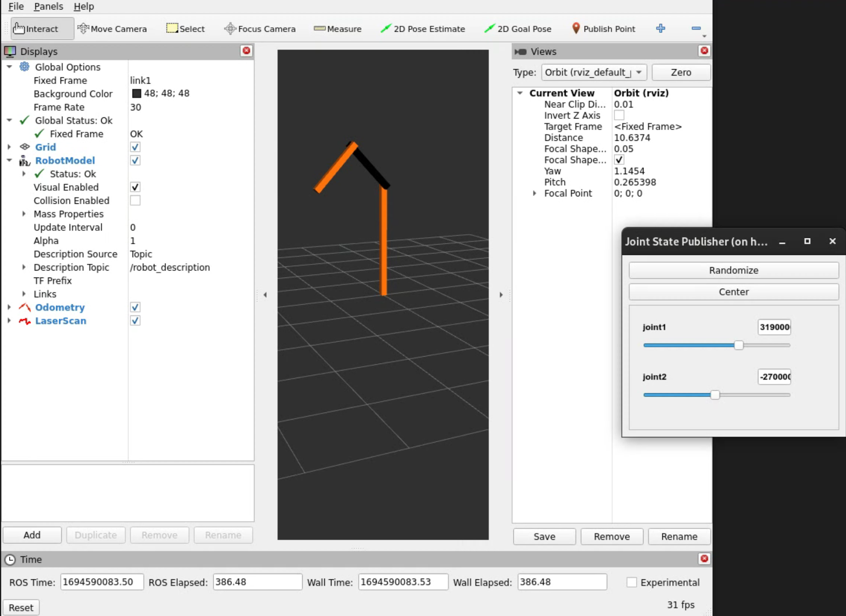Open the view Type dropdown
This screenshot has height=616, width=846.
coord(594,72)
